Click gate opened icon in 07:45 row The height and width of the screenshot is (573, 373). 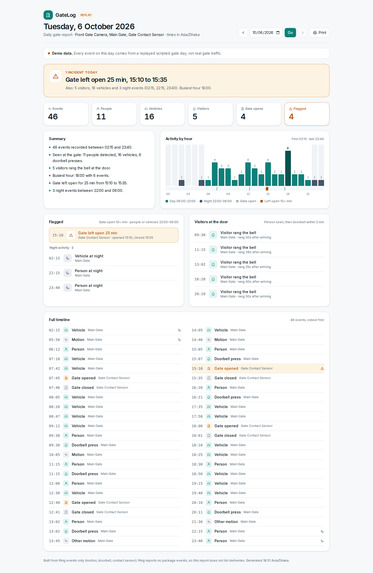pos(66,378)
